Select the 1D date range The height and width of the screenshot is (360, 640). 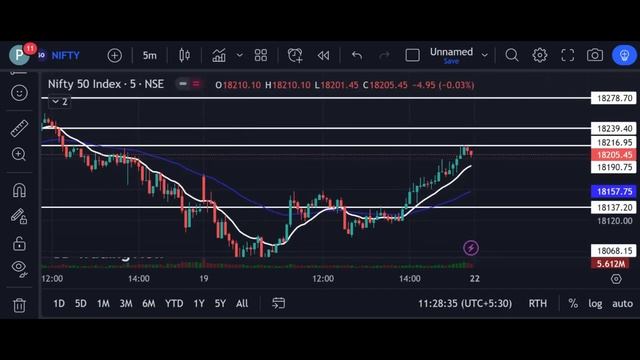(59, 304)
